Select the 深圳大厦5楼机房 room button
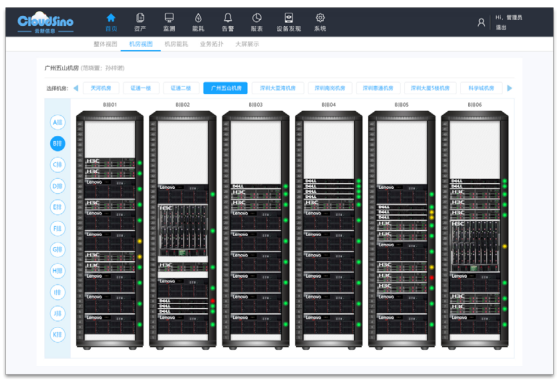The image size is (560, 381). tap(430, 88)
